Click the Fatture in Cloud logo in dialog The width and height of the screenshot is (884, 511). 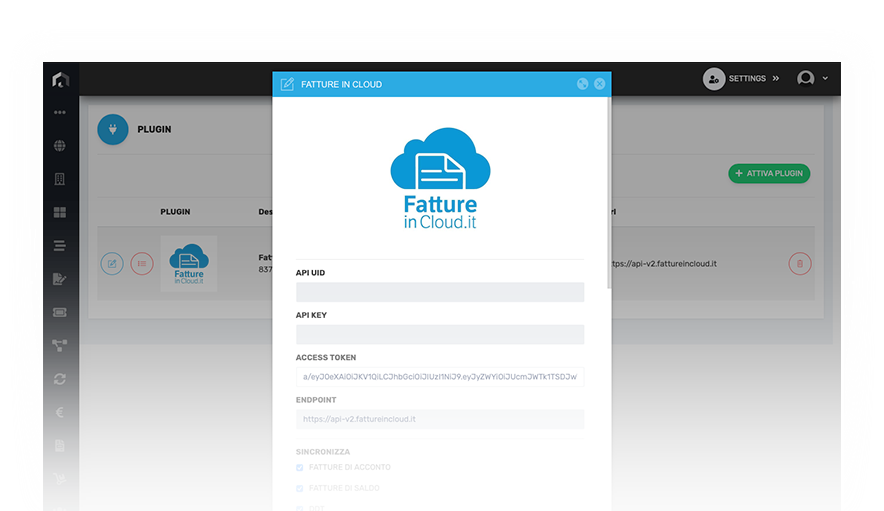(440, 178)
